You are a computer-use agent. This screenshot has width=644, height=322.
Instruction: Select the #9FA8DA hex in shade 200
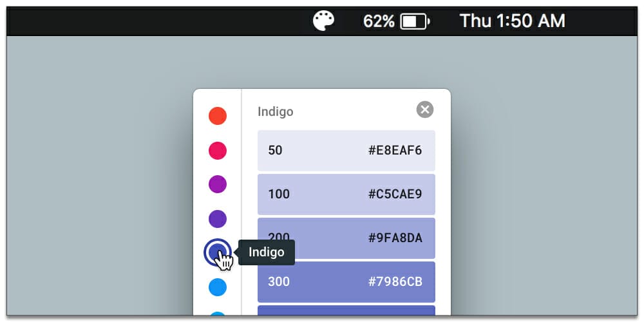(395, 238)
